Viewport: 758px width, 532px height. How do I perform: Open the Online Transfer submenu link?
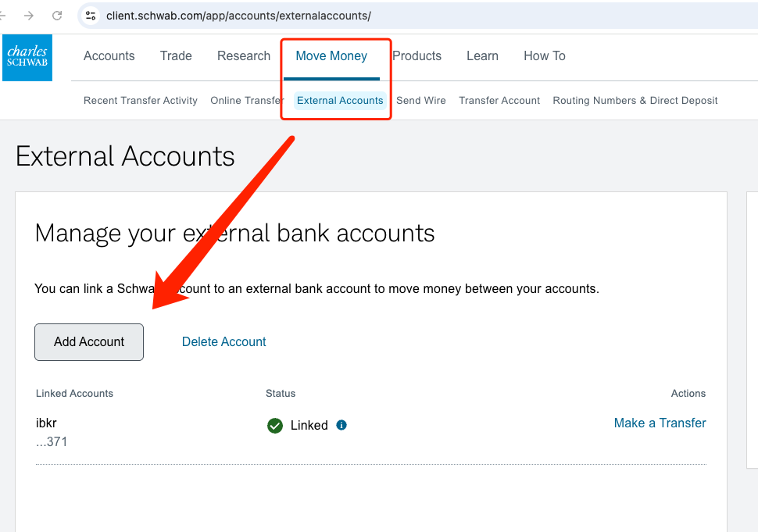[x=246, y=101]
